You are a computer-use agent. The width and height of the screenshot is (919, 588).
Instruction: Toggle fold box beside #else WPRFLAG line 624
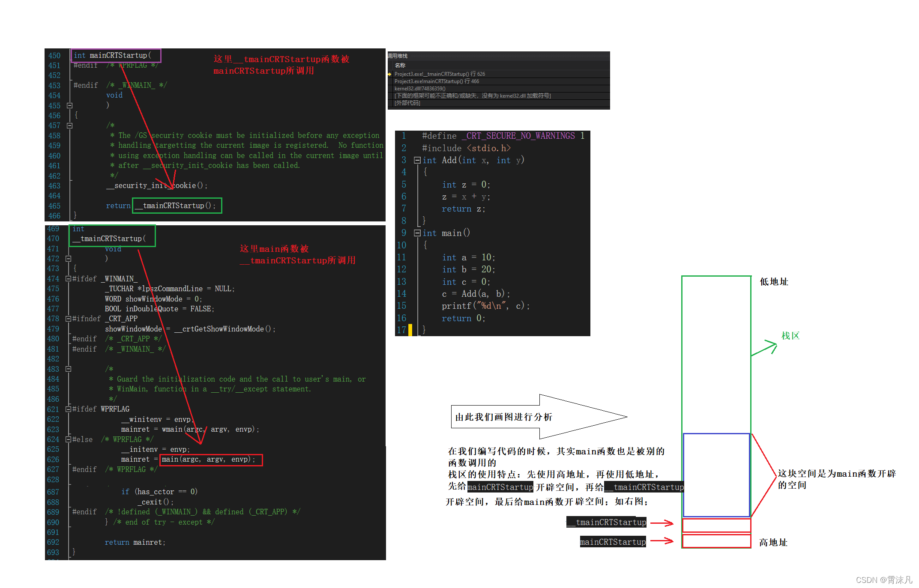coord(68,439)
